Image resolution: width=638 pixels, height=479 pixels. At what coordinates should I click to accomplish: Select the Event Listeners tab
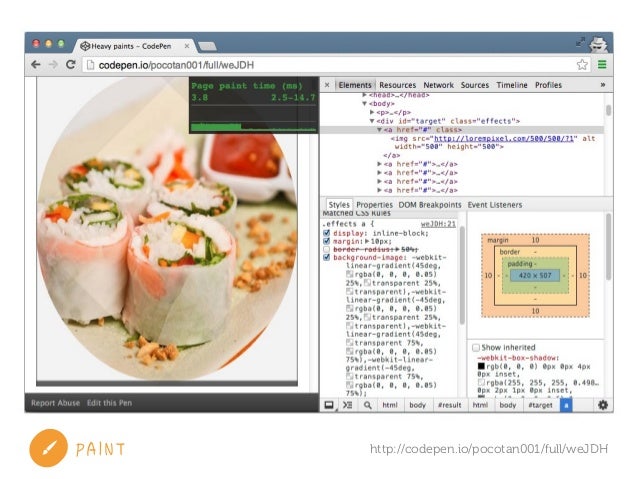point(495,205)
